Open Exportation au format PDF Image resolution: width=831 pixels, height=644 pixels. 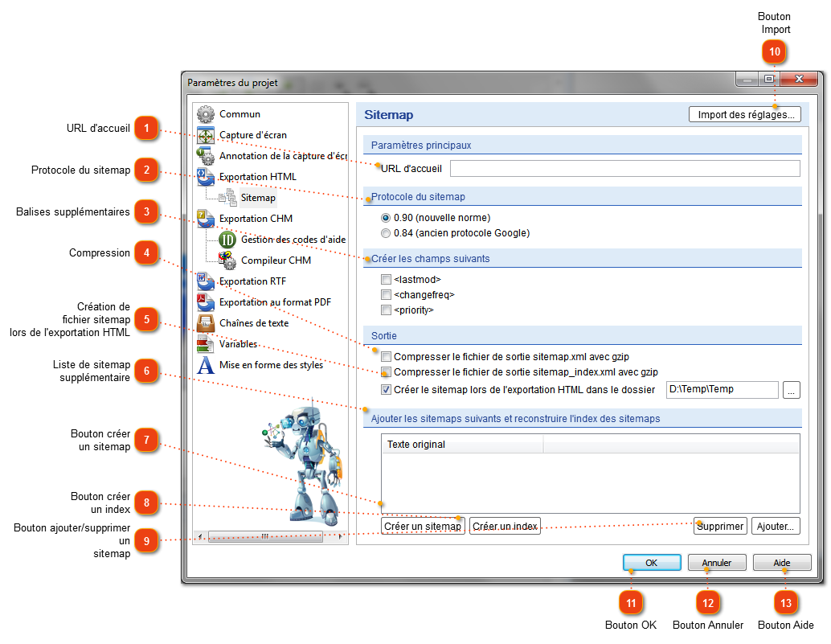click(275, 302)
